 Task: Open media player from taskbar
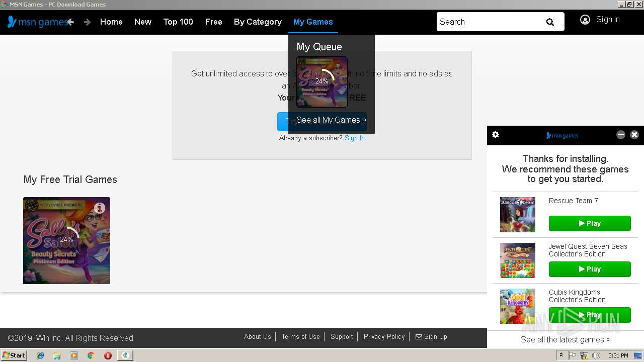click(x=74, y=355)
